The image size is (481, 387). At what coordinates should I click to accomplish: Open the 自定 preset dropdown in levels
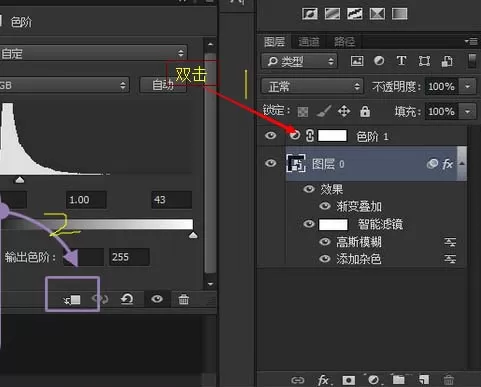click(x=93, y=53)
